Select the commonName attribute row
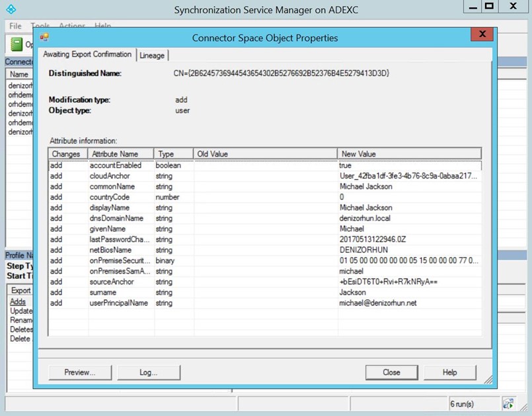The width and height of the screenshot is (532, 416). tap(264, 187)
